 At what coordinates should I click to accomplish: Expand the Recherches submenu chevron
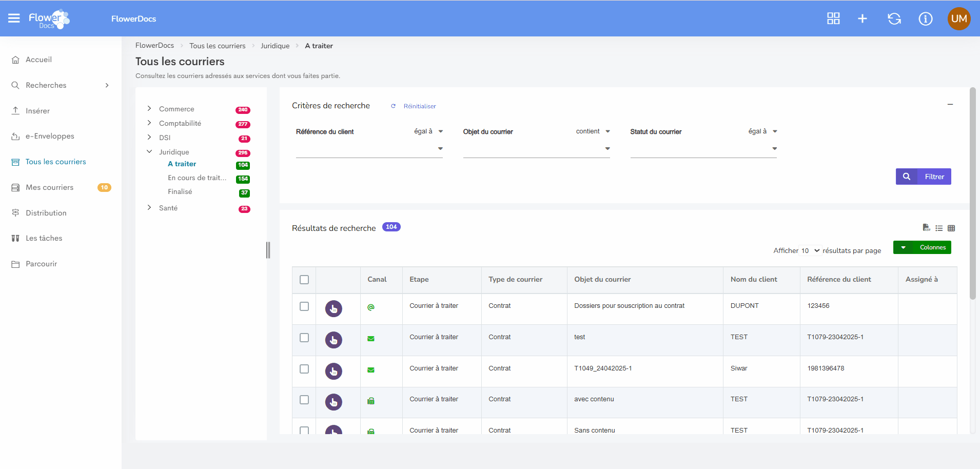(107, 85)
